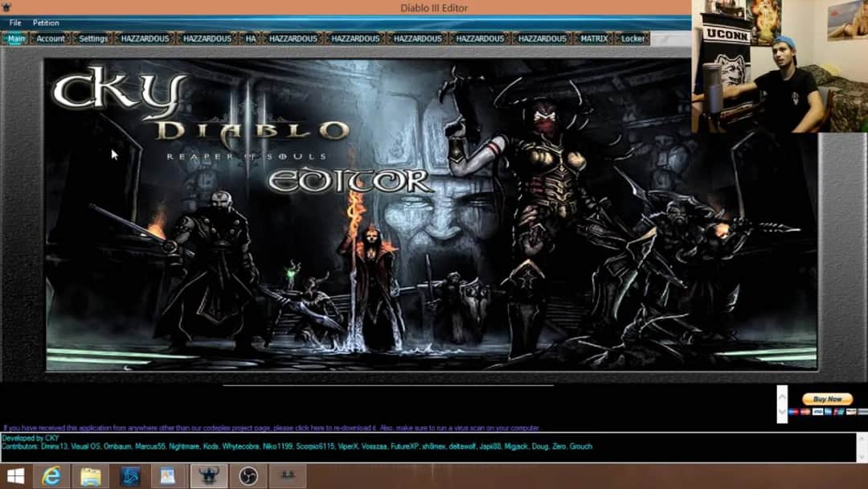
Task: Open the Petition menu
Action: (x=45, y=23)
